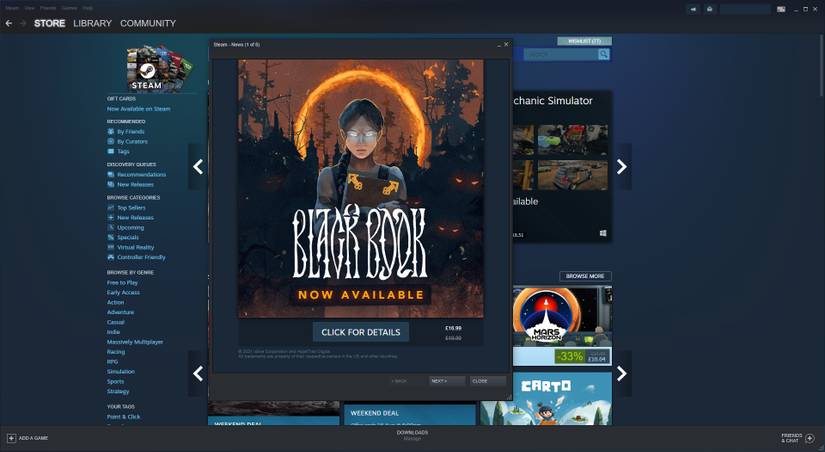Switch to the COMMUNITY tab
Image resolution: width=825 pixels, height=452 pixels.
148,23
